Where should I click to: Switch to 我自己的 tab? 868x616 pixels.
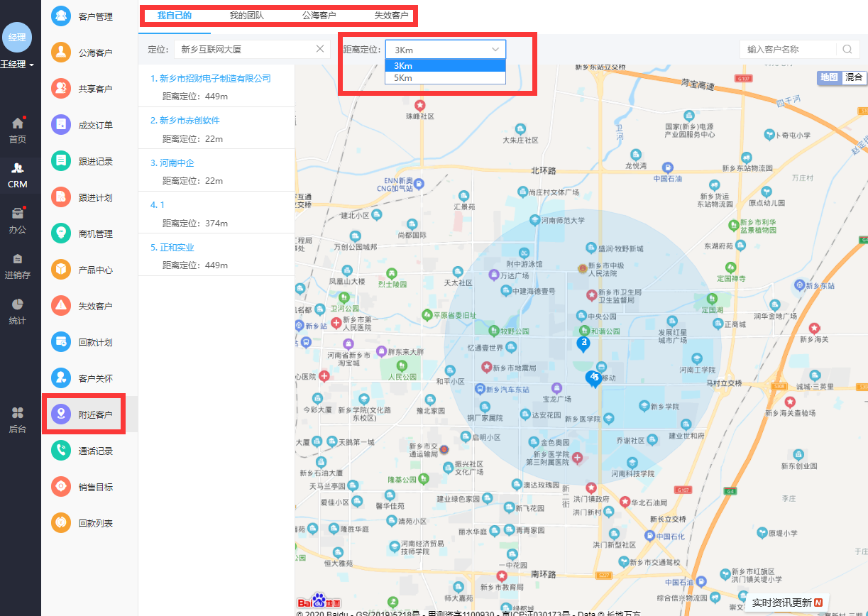[x=175, y=15]
